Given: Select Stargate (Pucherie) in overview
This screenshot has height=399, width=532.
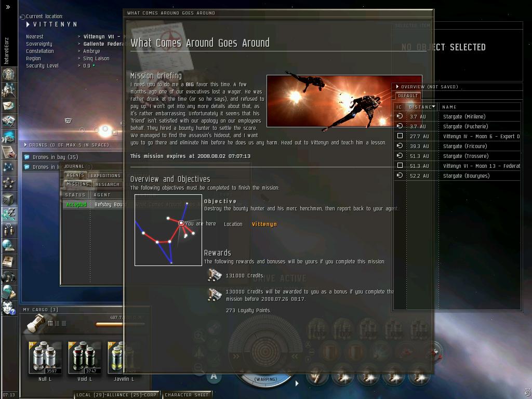Looking at the screenshot, I should click(x=457, y=126).
